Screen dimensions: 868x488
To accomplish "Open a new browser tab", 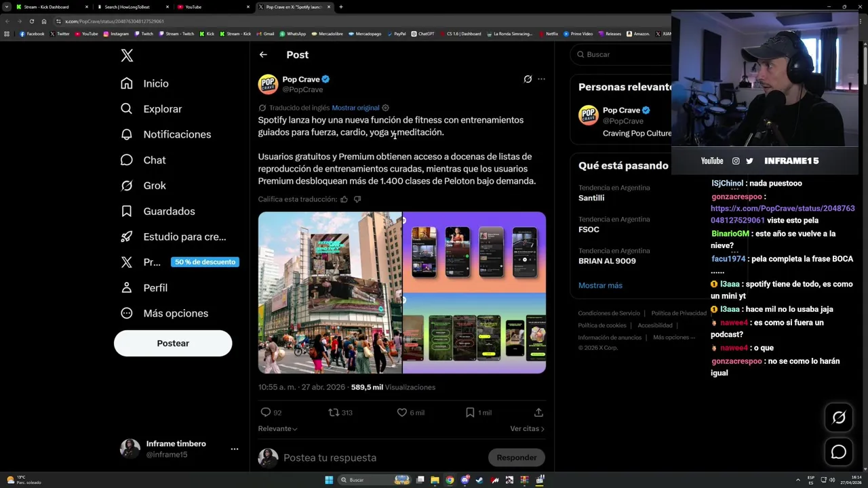I will click(341, 7).
